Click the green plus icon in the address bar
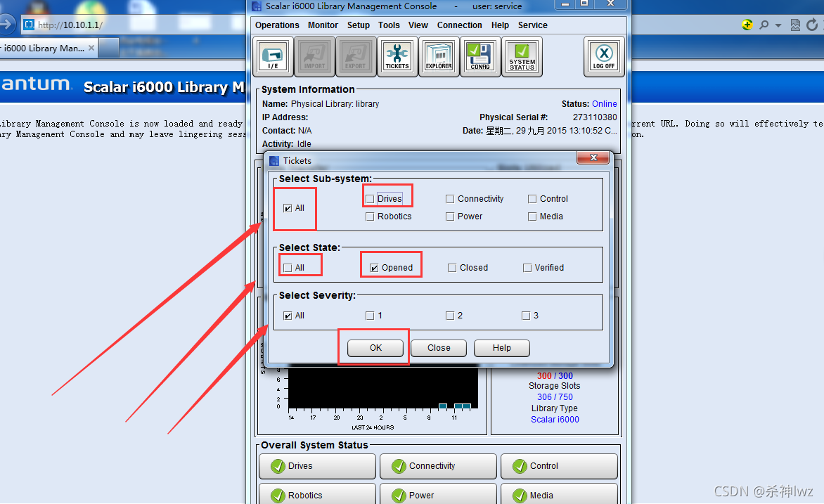This screenshot has height=504, width=824. pos(747,25)
